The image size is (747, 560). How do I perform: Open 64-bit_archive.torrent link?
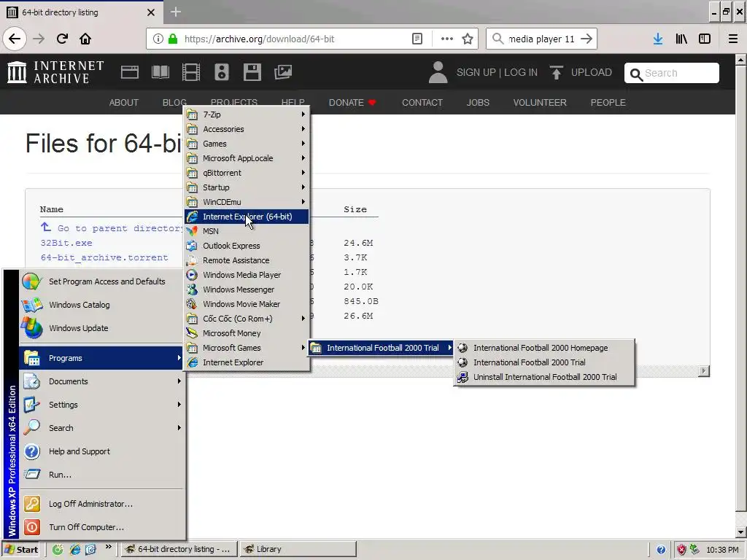104,257
